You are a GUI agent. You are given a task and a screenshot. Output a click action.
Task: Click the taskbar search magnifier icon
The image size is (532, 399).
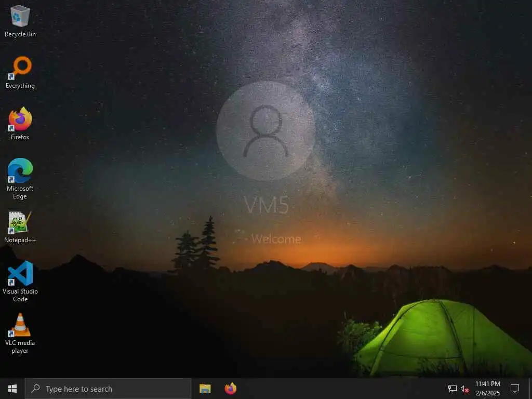pyautogui.click(x=36, y=389)
